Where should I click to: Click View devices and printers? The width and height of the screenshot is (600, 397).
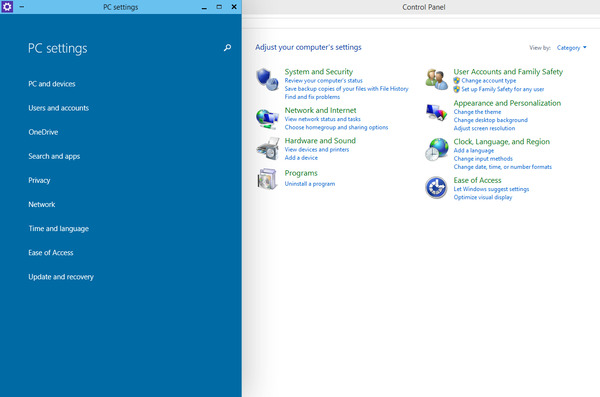pos(316,149)
